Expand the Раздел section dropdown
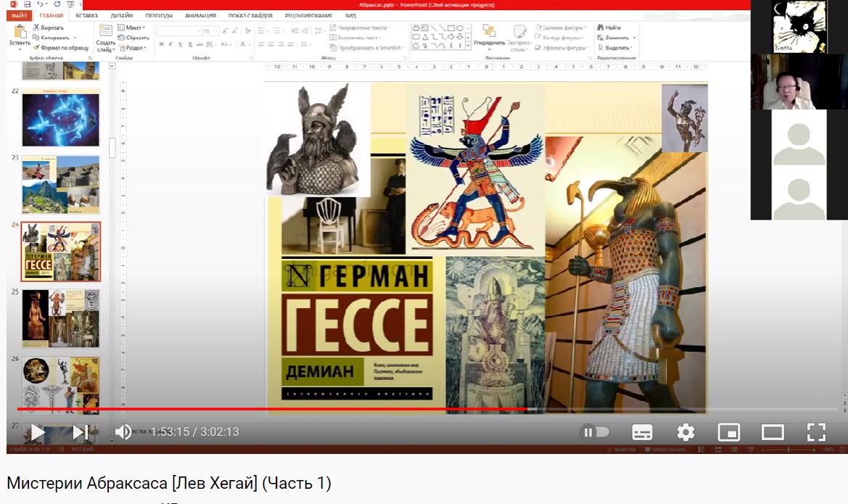 [x=133, y=48]
